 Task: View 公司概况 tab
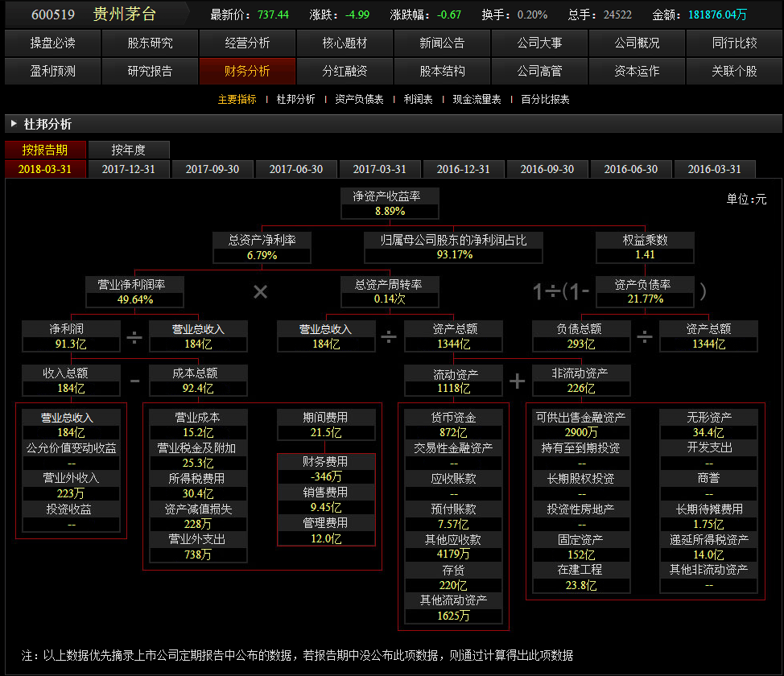pos(637,43)
